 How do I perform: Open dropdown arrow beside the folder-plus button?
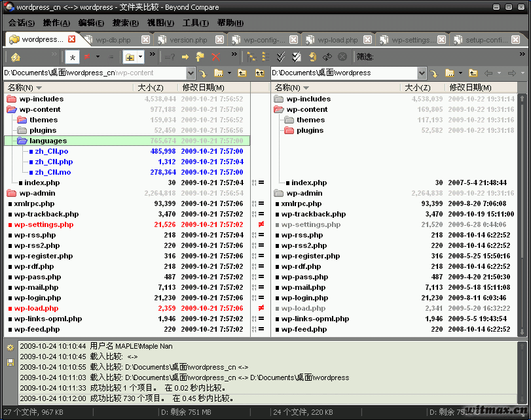[141, 57]
